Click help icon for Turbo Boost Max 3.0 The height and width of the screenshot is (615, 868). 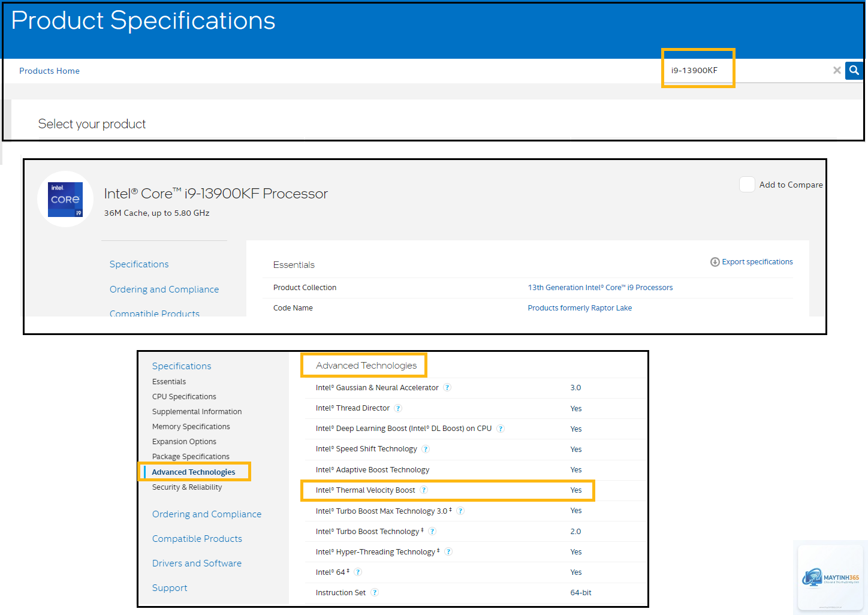pyautogui.click(x=460, y=511)
